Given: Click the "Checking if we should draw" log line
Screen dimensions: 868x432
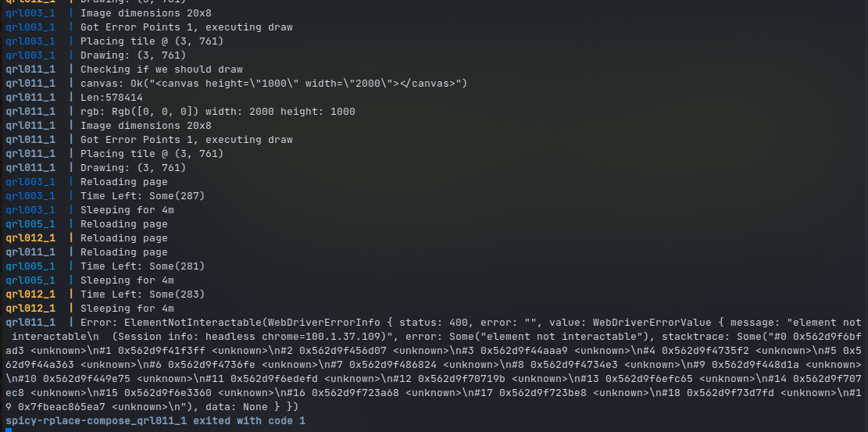Looking at the screenshot, I should coord(161,70).
